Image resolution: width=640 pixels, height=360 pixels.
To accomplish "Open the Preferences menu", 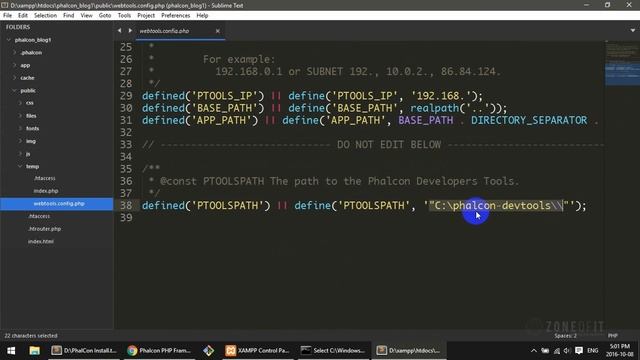I will [176, 16].
